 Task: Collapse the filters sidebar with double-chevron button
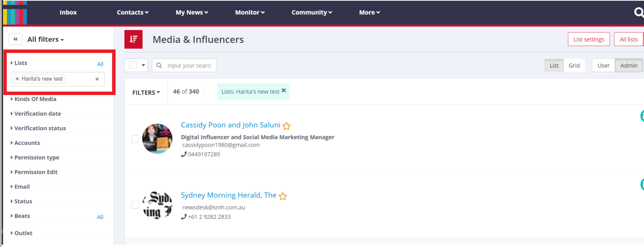point(16,39)
